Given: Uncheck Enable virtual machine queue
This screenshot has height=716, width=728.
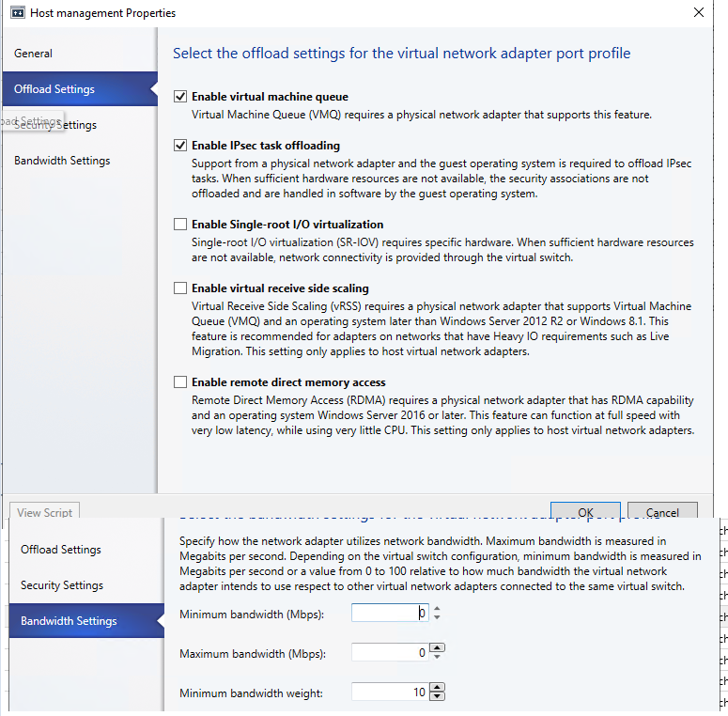Looking at the screenshot, I should (x=180, y=97).
